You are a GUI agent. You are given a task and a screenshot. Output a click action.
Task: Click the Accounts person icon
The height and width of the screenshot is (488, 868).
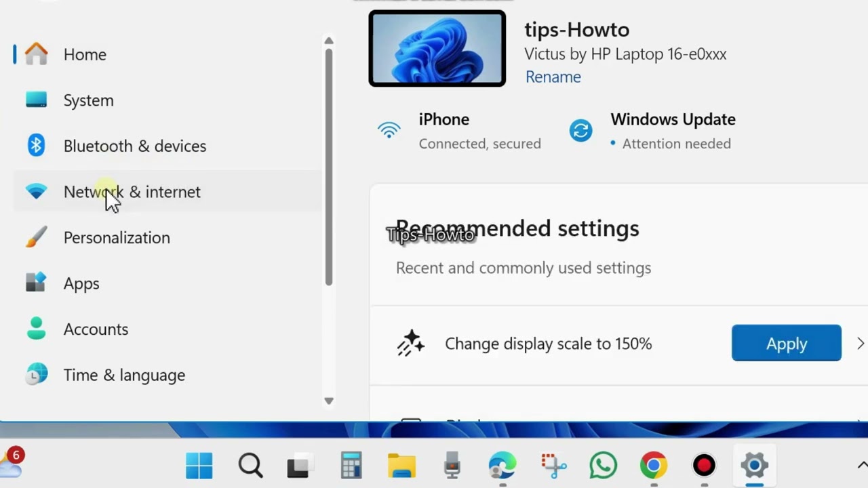(37, 329)
